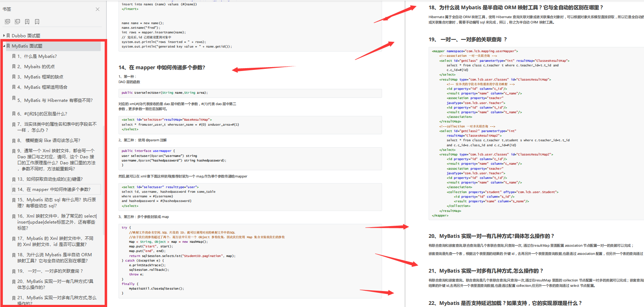Click the bookmark icon beside Dubbo 面试题

point(8,35)
